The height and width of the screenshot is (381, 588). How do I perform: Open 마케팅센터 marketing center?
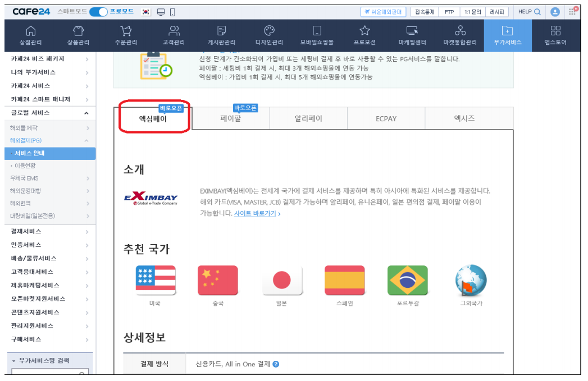(412, 35)
